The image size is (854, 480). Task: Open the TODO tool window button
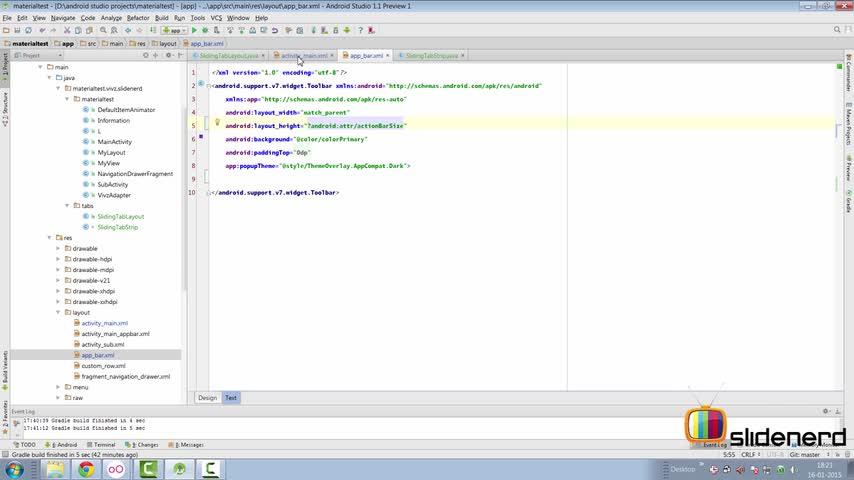click(x=25, y=445)
